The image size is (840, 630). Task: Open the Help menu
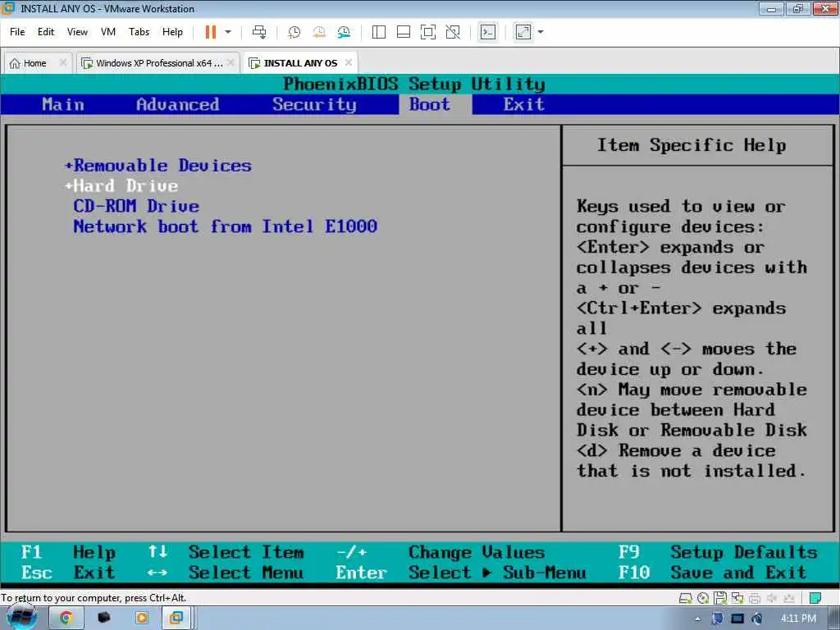172,32
